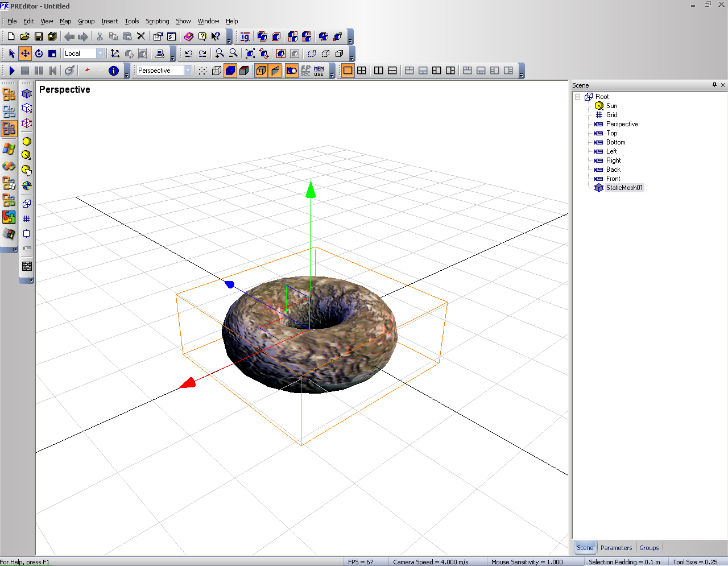This screenshot has width=728, height=566.
Task: Activate the Move tool with crossed arrows
Action: (25, 53)
